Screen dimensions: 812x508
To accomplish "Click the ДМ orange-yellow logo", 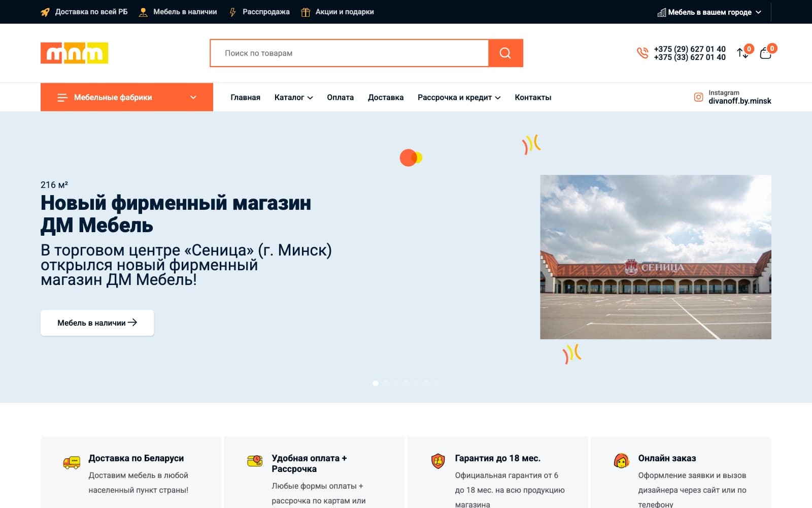I will pos(74,53).
